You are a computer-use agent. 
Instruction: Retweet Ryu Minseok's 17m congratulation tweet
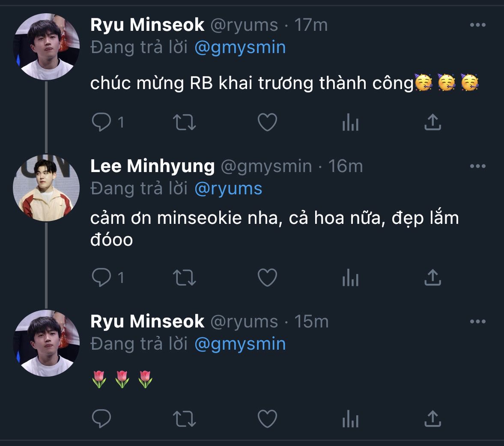[184, 122]
